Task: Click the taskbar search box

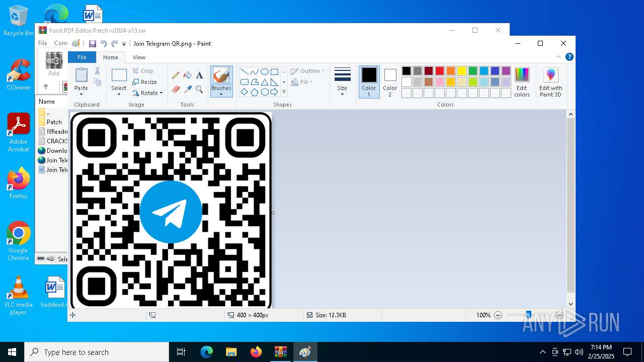Action: click(x=97, y=352)
